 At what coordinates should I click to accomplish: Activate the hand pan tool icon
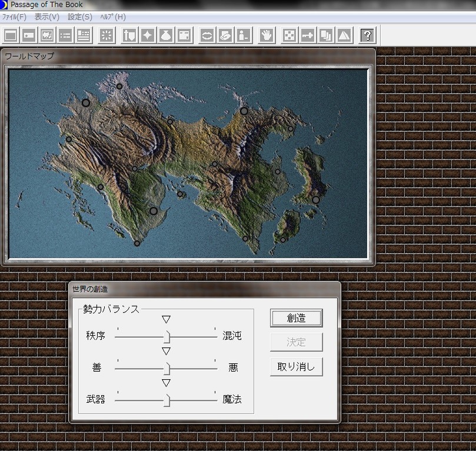(266, 35)
